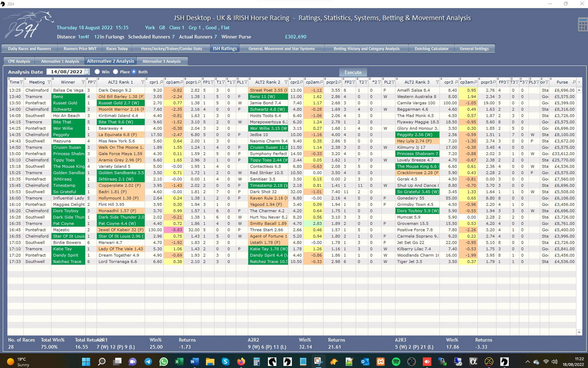Open Spotify from the taskbar
This screenshot has width=588, height=368.
pos(396,361)
